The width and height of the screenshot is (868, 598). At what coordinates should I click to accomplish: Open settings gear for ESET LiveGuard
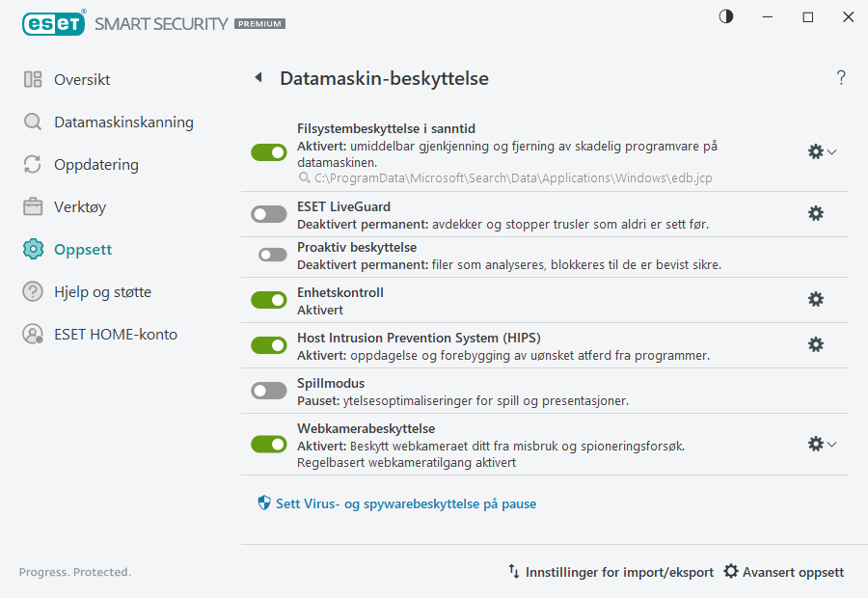point(816,213)
